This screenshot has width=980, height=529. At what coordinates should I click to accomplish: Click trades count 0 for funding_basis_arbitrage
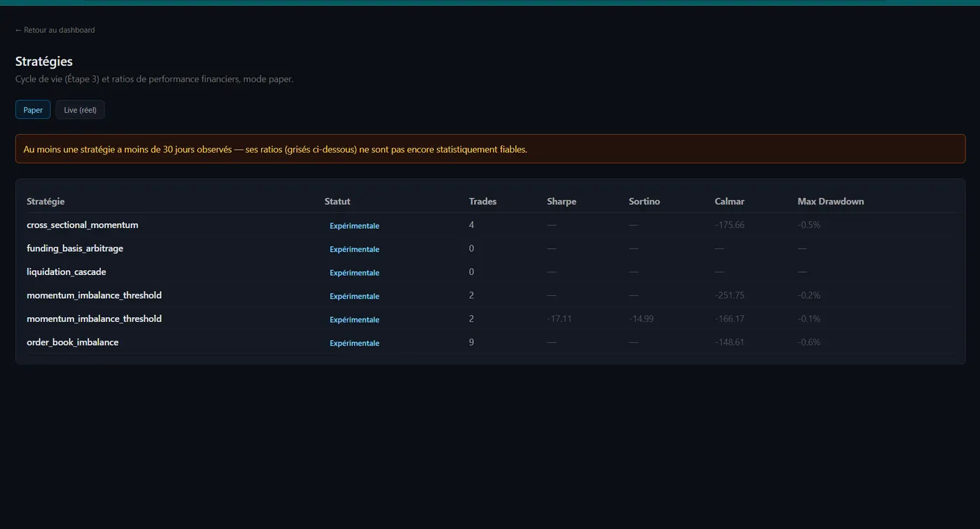pos(472,248)
